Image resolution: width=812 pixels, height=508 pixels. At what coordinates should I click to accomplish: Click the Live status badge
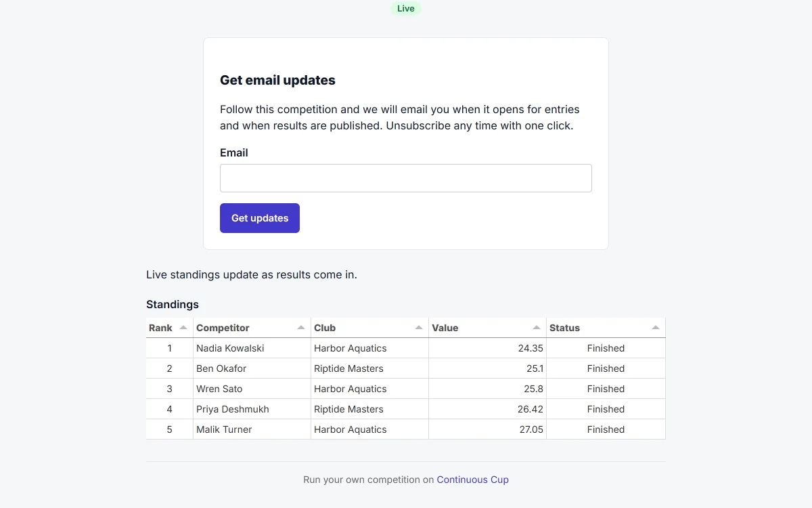click(x=406, y=9)
